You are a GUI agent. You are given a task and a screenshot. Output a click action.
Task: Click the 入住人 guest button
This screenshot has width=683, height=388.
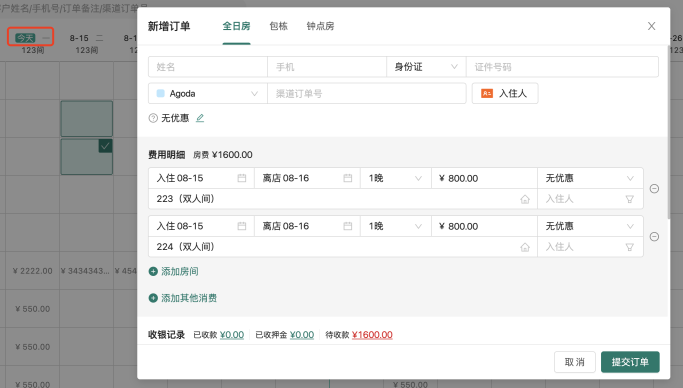pos(505,93)
